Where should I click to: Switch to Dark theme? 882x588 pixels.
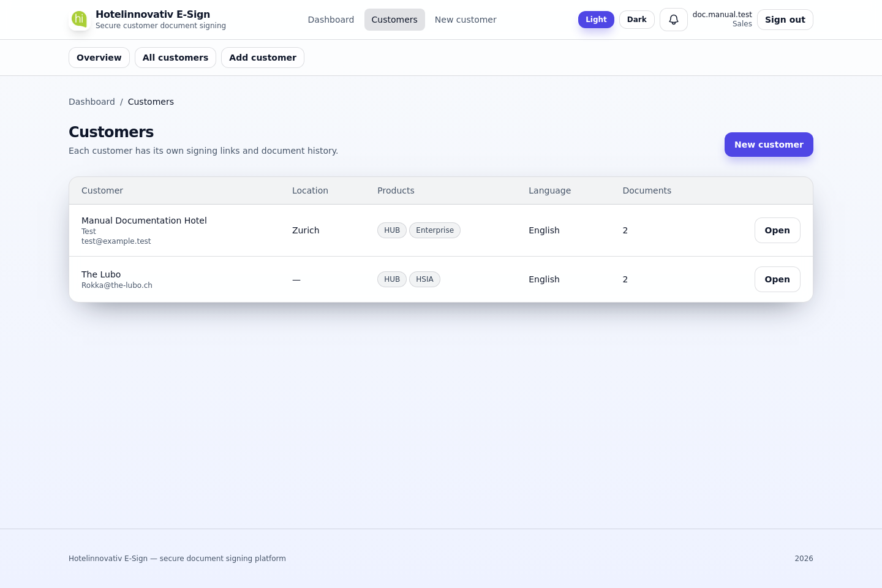[x=637, y=20]
